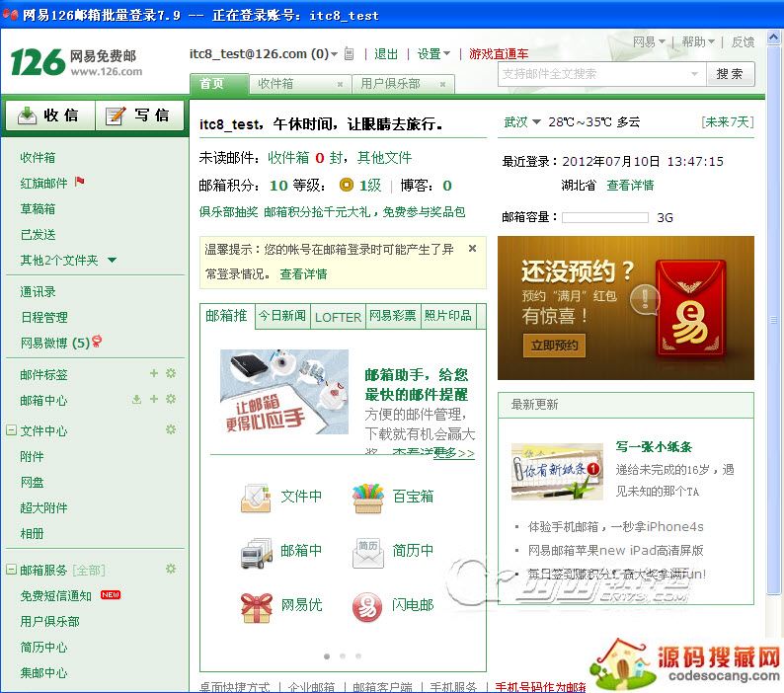Open the 文件中 file center icon
Image resolution: width=784 pixels, height=693 pixels.
(x=256, y=498)
